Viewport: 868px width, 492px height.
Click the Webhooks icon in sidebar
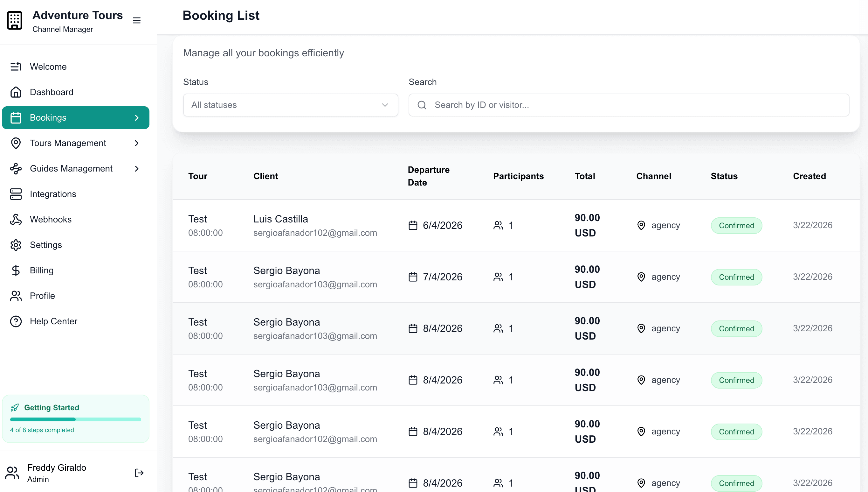(16, 220)
